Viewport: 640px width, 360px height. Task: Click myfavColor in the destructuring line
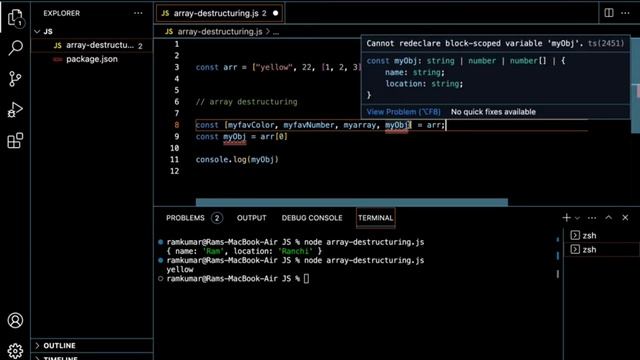pos(251,125)
